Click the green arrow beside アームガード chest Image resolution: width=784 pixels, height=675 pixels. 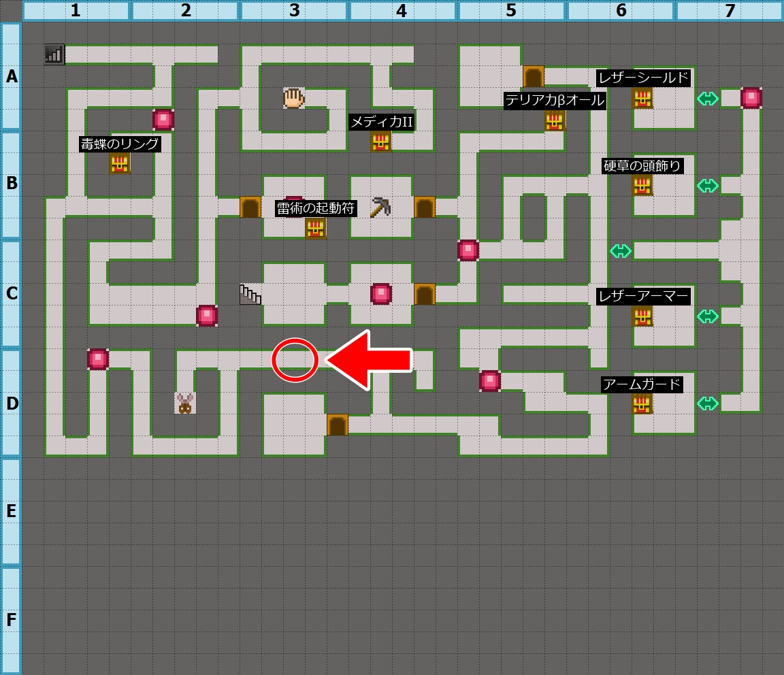coord(708,404)
